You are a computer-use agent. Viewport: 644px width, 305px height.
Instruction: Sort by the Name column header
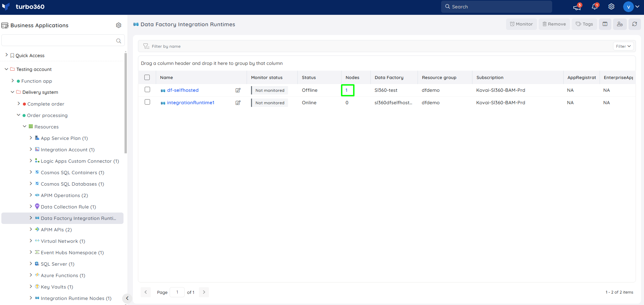[166, 77]
